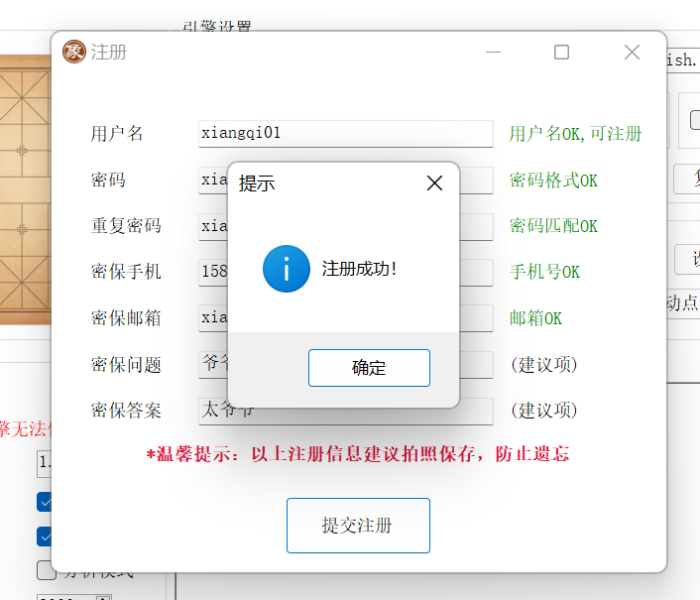This screenshot has width=700, height=600.
Task: Tick the unchecked box right of the 注册 window
Action: (695, 121)
